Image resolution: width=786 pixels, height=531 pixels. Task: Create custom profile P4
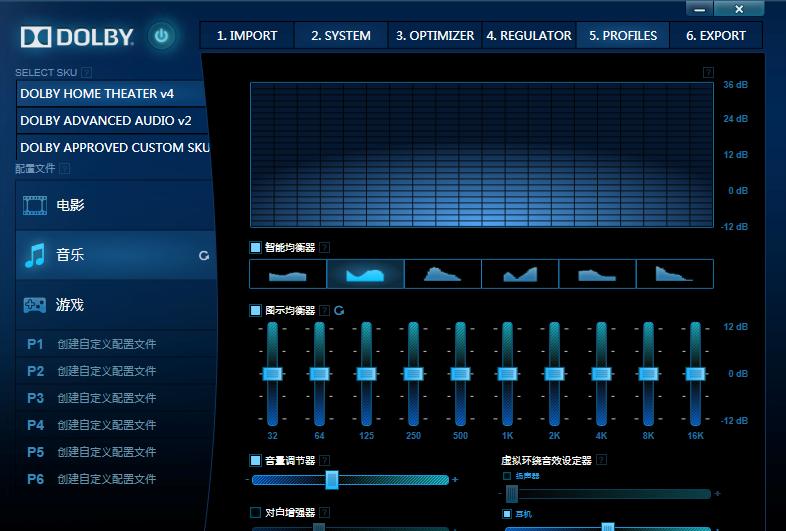116,425
